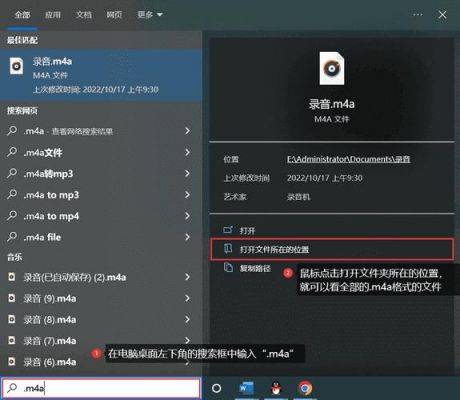Viewport: 460px width, 400px height.
Task: Click search icon beside .m4a to mp4
Action: pyautogui.click(x=12, y=215)
